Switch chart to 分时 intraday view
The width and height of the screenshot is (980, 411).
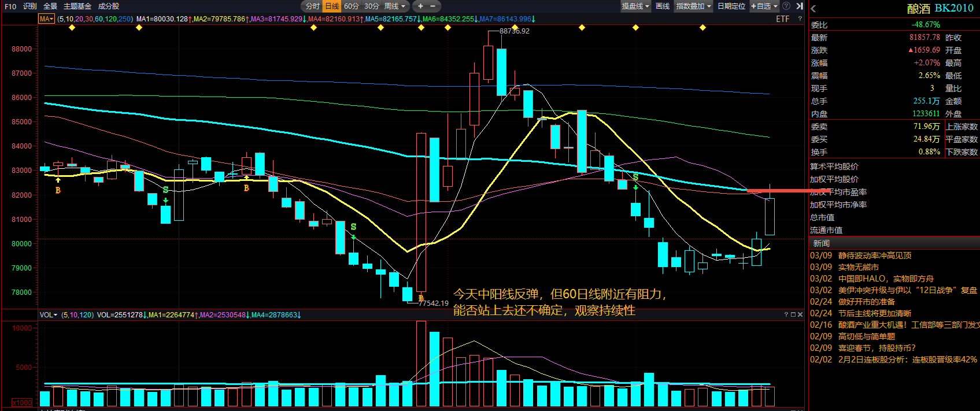click(x=312, y=6)
